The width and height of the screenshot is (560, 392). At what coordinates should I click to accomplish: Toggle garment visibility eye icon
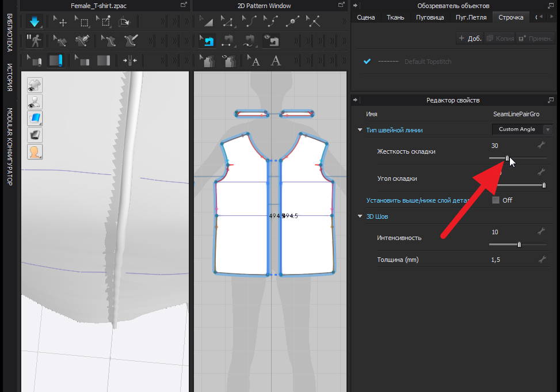point(35,85)
